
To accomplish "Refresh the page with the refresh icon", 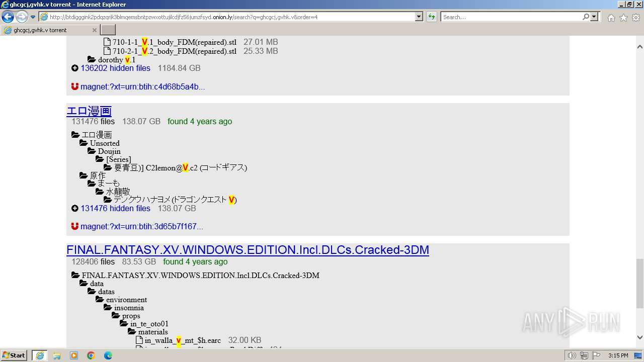I will click(x=432, y=17).
